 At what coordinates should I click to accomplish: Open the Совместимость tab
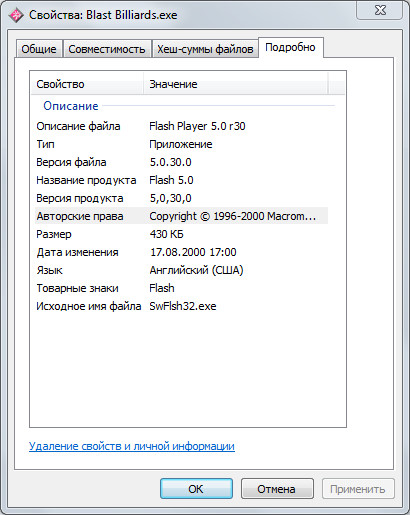point(107,49)
